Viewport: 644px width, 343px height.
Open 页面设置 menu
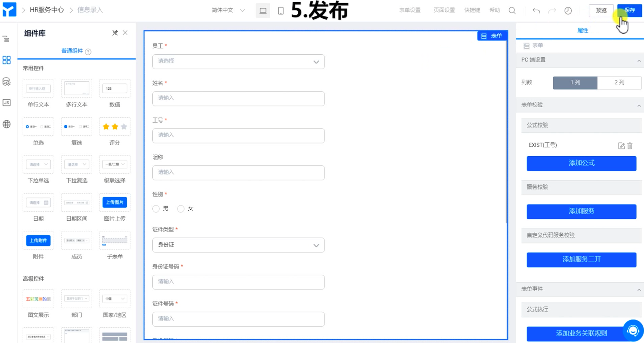point(444,10)
